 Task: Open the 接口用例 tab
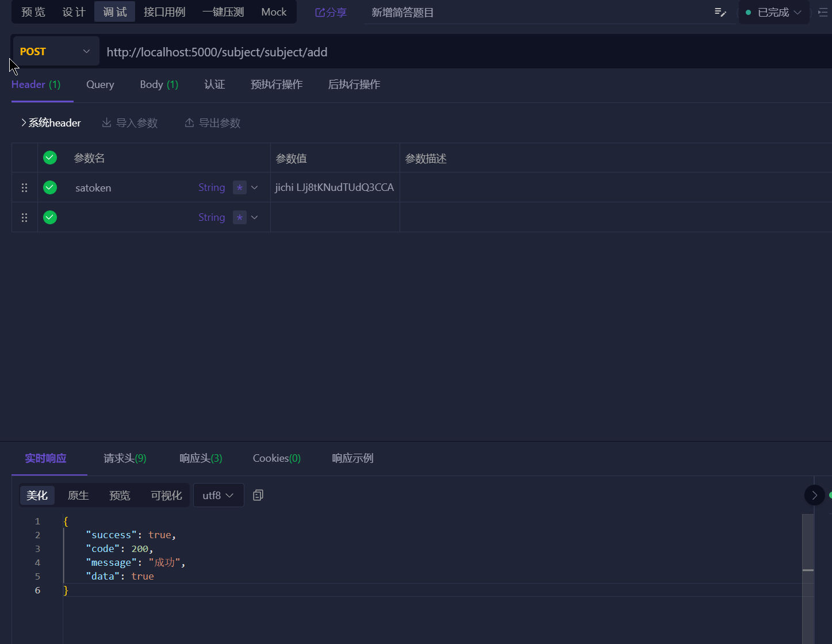[x=164, y=12]
